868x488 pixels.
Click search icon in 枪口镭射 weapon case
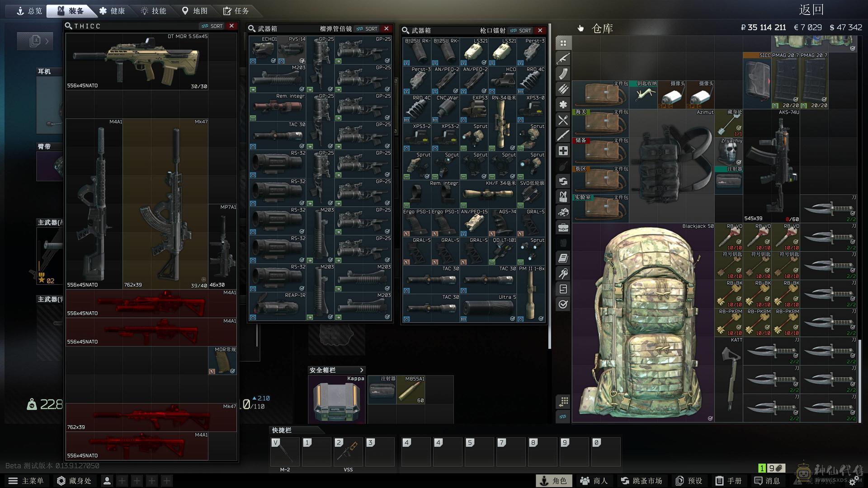click(x=406, y=30)
